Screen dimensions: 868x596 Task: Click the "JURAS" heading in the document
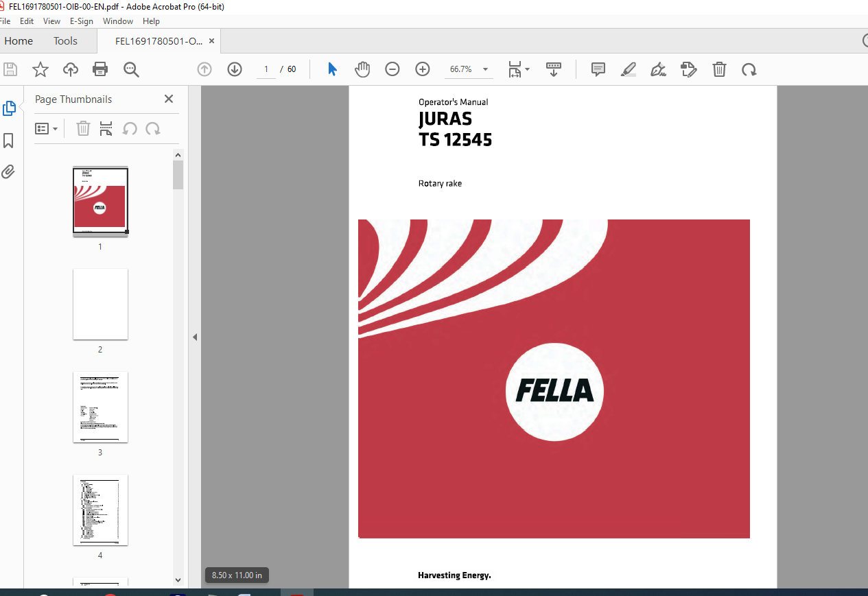pyautogui.click(x=445, y=119)
